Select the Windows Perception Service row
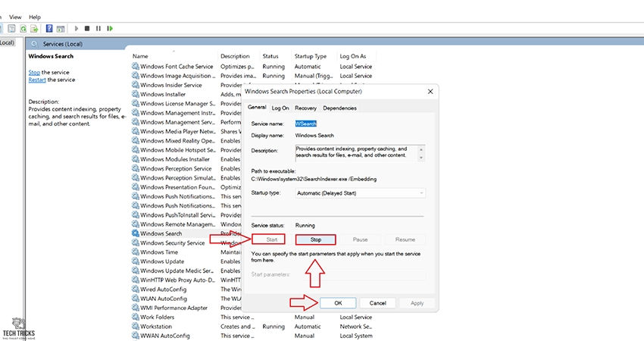This screenshot has height=341, width=644. coord(176,168)
